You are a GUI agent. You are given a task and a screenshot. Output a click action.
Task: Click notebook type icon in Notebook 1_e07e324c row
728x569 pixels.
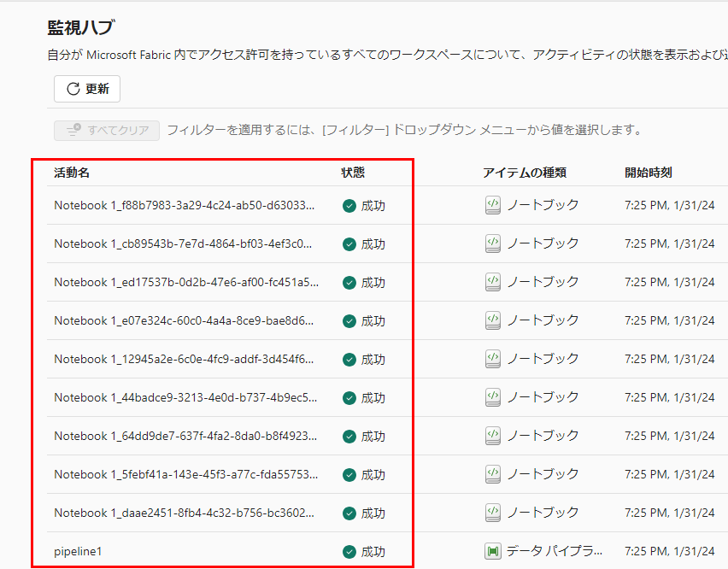tap(493, 320)
